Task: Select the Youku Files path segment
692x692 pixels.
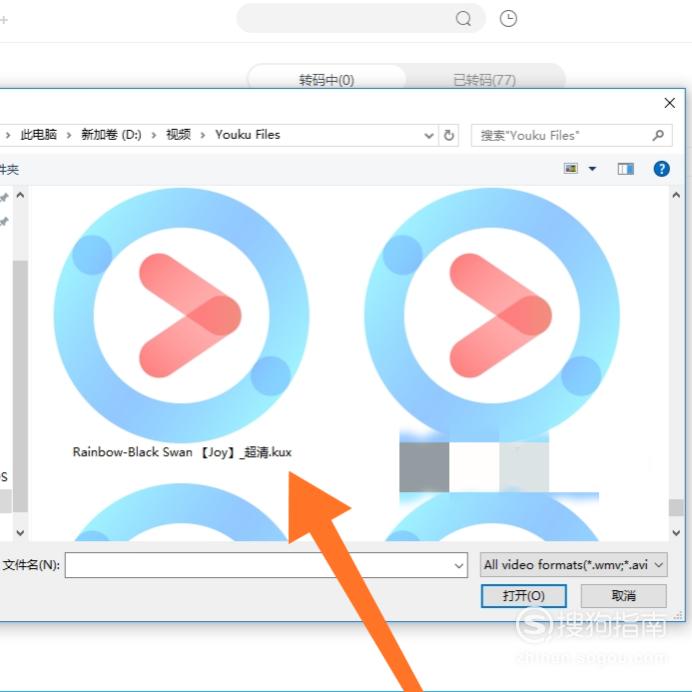Action: pyautogui.click(x=248, y=135)
